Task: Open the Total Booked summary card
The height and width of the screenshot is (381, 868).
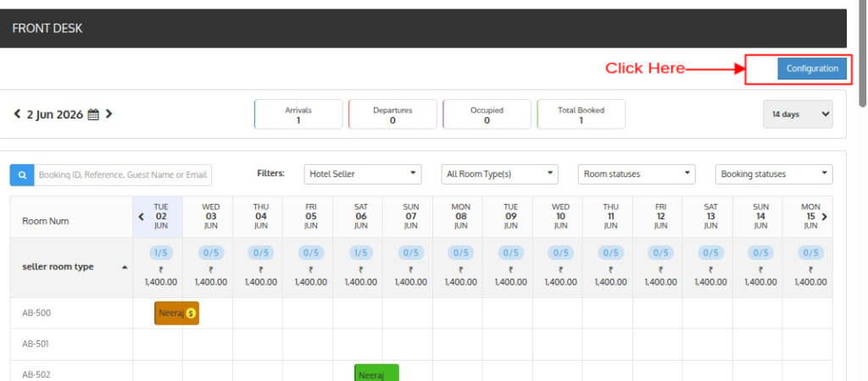Action: (x=581, y=114)
